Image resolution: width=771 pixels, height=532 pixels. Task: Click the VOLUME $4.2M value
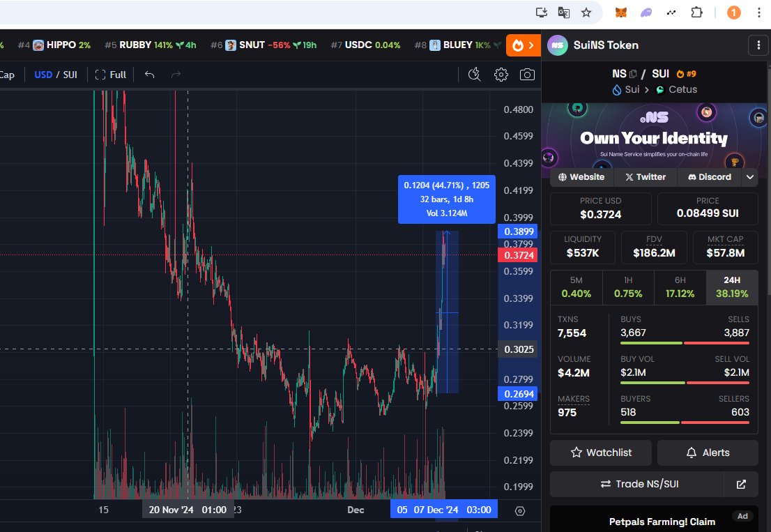[573, 373]
